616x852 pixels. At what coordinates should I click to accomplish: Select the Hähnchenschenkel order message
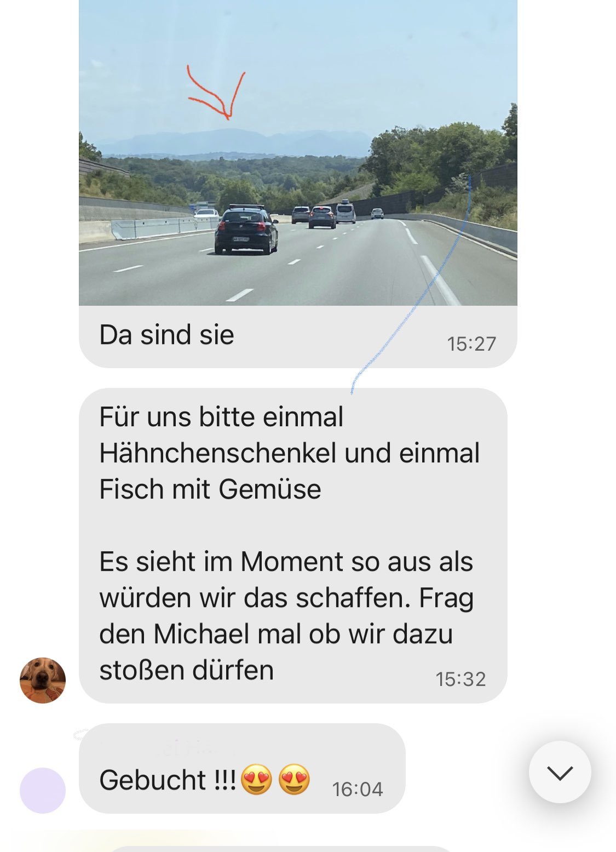coord(293,546)
